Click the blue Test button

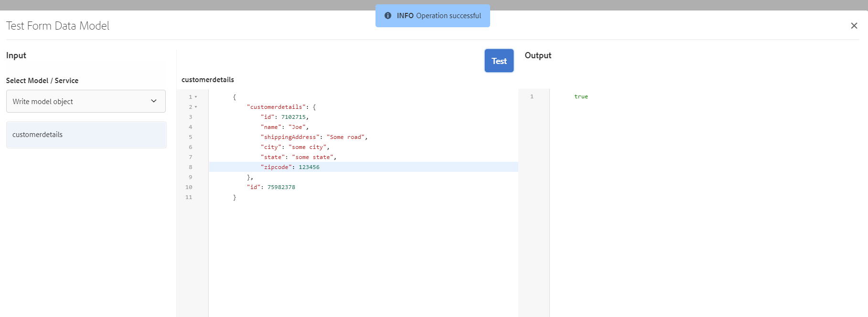click(499, 61)
